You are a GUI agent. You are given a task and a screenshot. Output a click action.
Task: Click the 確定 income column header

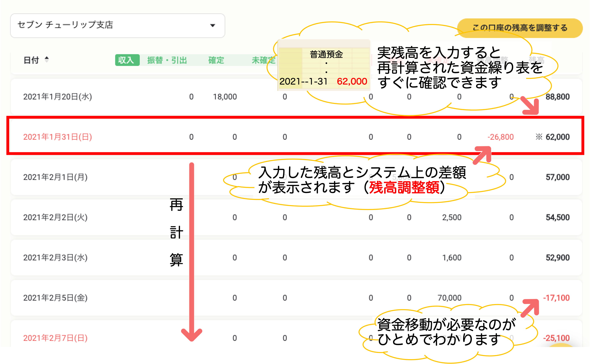point(216,60)
